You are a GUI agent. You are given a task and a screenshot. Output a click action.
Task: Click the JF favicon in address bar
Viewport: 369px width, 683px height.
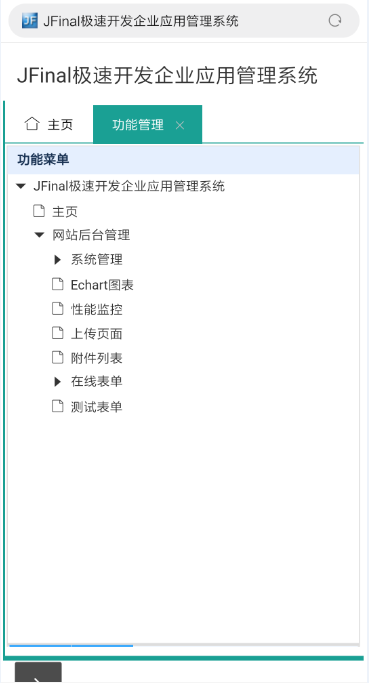tap(30, 20)
